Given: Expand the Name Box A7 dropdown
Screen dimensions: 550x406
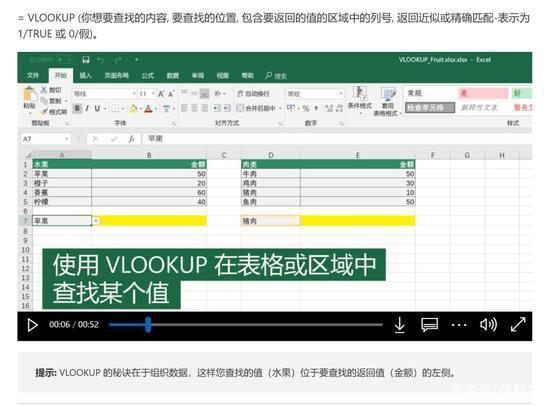Looking at the screenshot, I should (66, 139).
